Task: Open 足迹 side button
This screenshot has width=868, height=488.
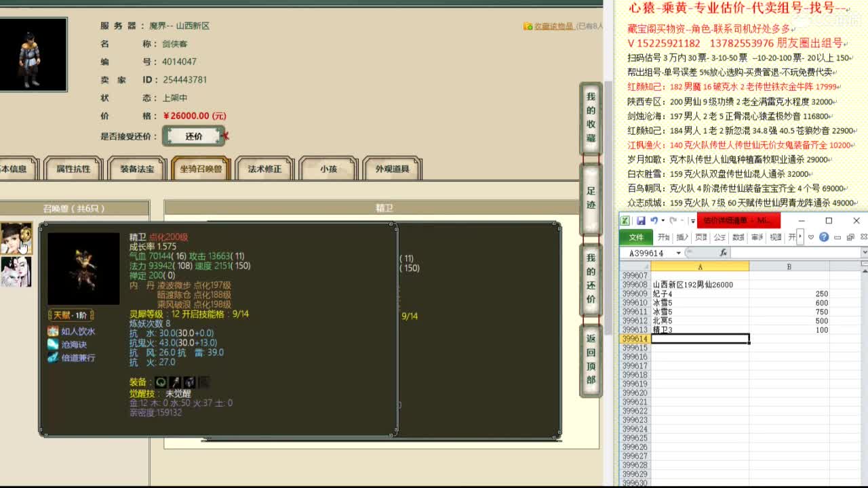Action: click(x=591, y=199)
